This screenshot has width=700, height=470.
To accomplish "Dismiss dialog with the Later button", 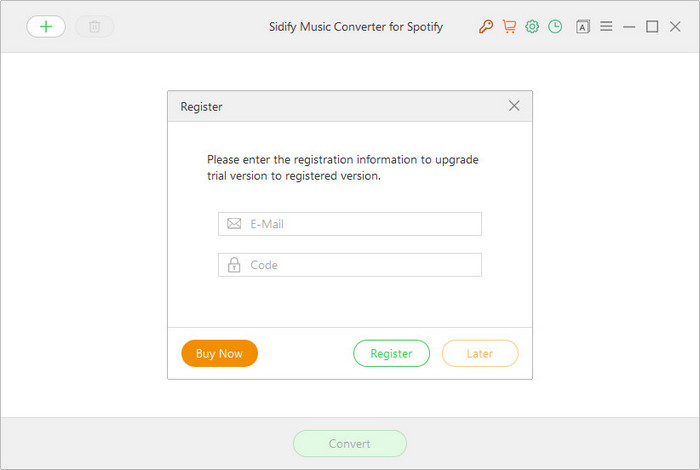I will [x=480, y=354].
